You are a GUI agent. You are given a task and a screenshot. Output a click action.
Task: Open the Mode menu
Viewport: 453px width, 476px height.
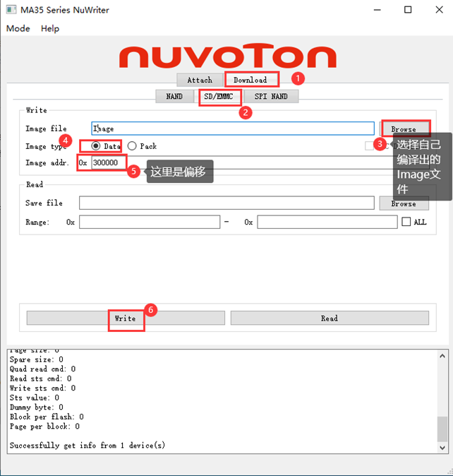point(18,28)
